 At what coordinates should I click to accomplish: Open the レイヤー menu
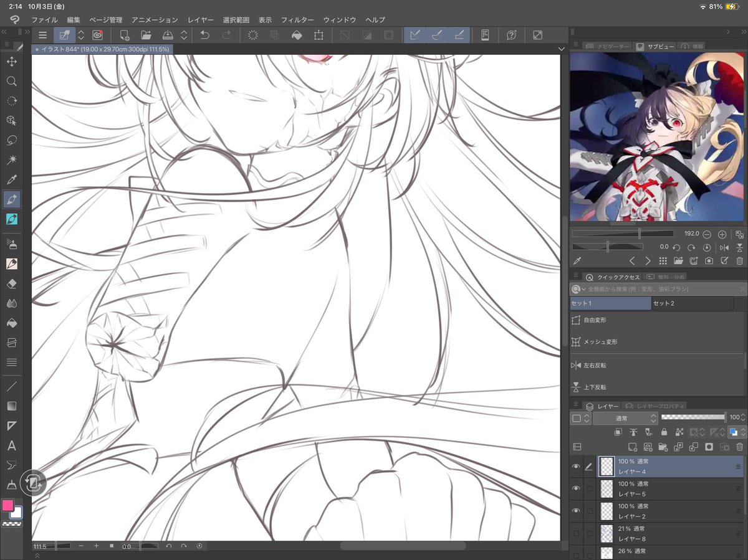click(201, 20)
